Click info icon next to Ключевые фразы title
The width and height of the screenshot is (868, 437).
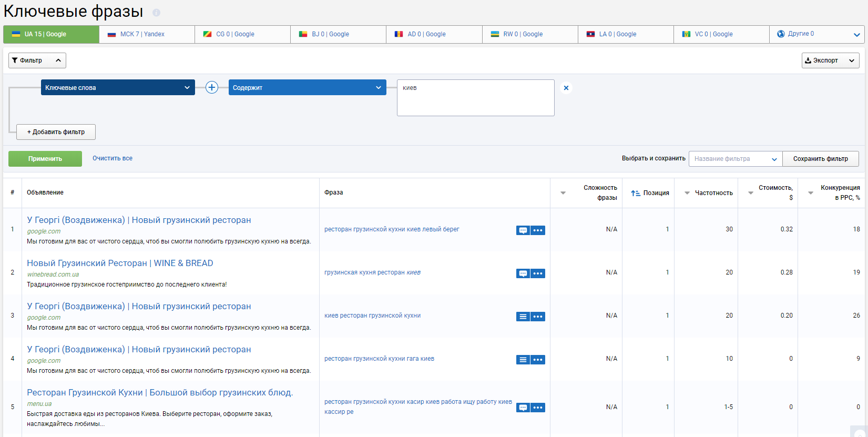tap(156, 13)
